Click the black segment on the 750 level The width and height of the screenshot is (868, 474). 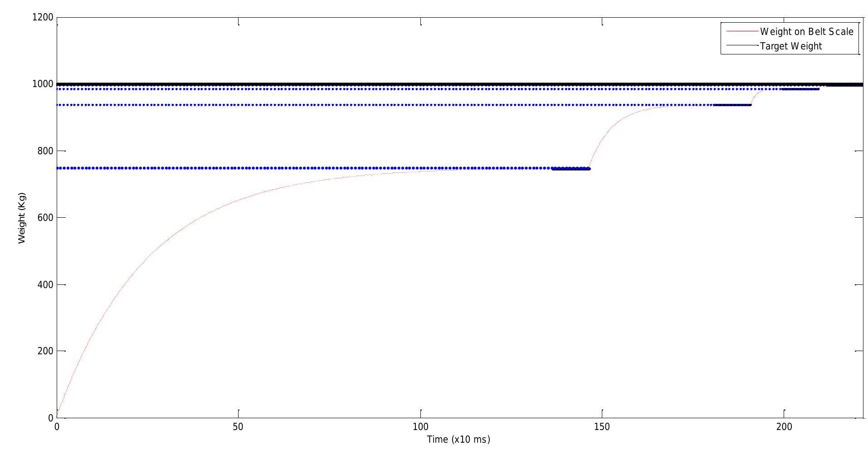point(571,169)
